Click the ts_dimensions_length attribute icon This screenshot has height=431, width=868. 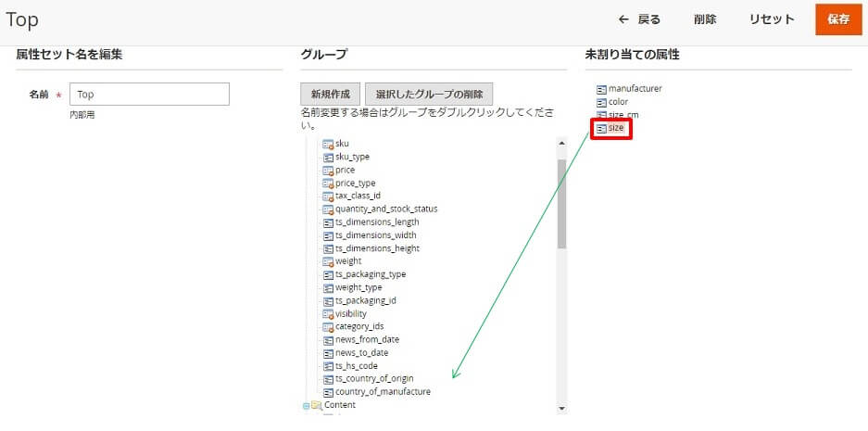tap(328, 222)
